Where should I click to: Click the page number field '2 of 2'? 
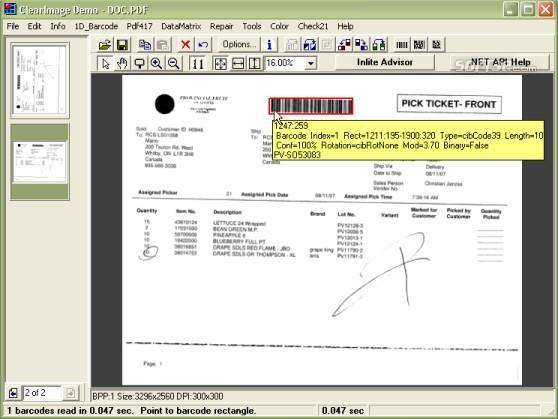pyautogui.click(x=42, y=393)
